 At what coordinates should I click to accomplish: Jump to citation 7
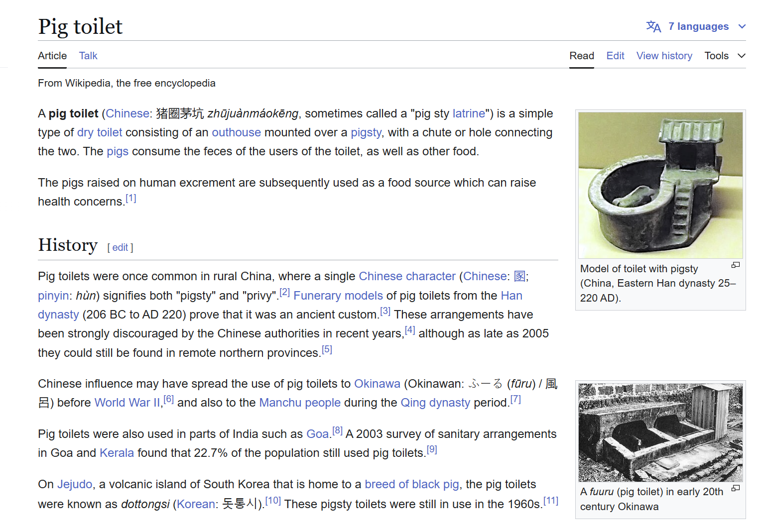(x=515, y=399)
